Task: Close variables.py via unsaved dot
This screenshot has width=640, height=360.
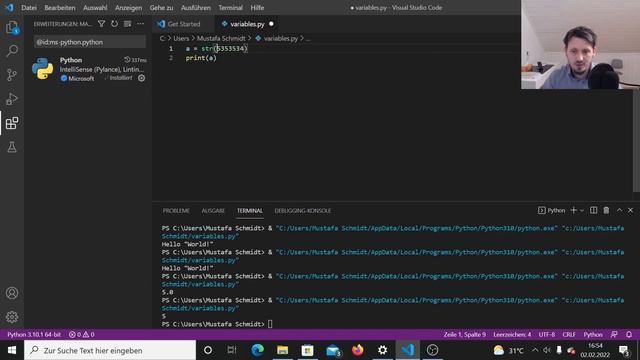Action: pyautogui.click(x=271, y=24)
